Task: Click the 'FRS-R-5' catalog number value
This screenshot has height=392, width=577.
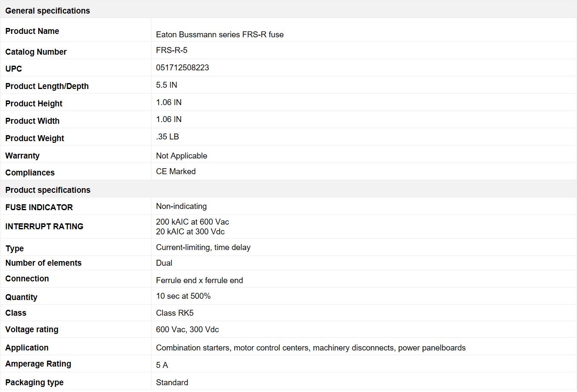Action: (171, 50)
